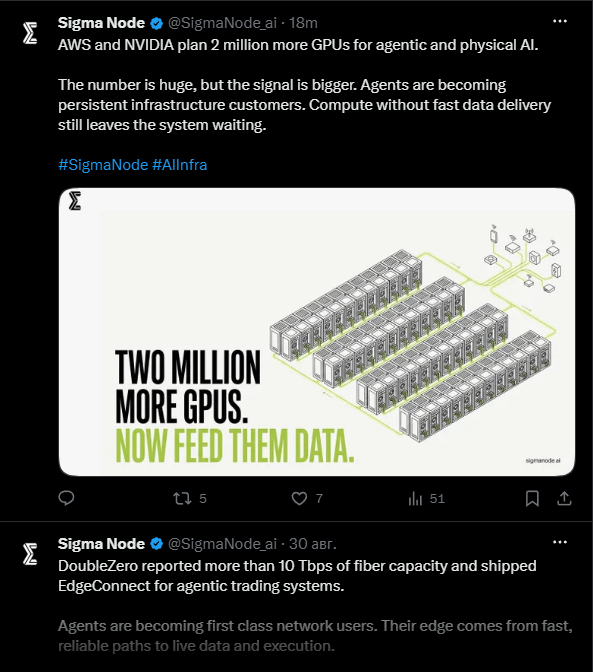Viewport: 593px width, 672px height.
Task: Click verified badge on the DoubleZero tweet
Action: [156, 544]
